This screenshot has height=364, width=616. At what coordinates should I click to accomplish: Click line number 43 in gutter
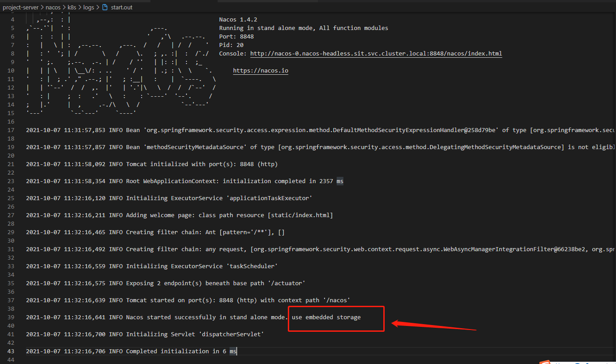(11, 351)
